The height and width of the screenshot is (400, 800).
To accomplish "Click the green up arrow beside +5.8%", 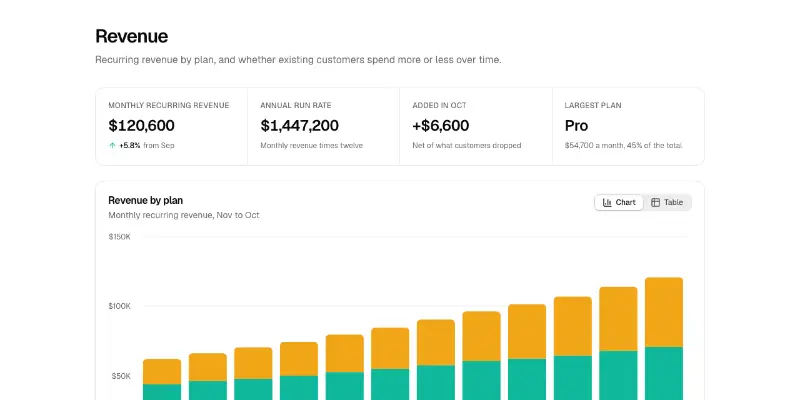I will click(x=112, y=145).
